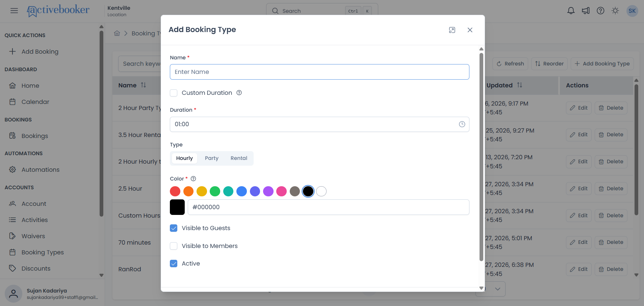Screen dimensions: 644x306
Task: Pick the yellow color swatch
Action: (x=202, y=191)
